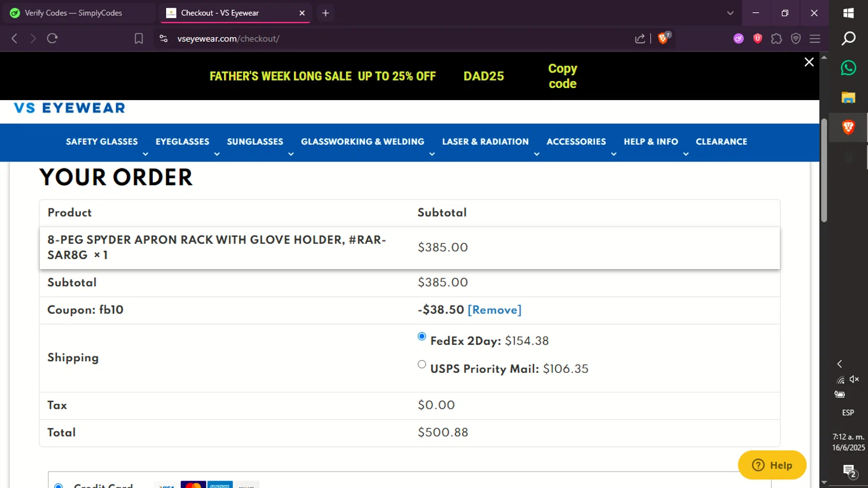Screen dimensions: 868x488
Task: Open a new tab with plus button
Action: click(x=326, y=13)
